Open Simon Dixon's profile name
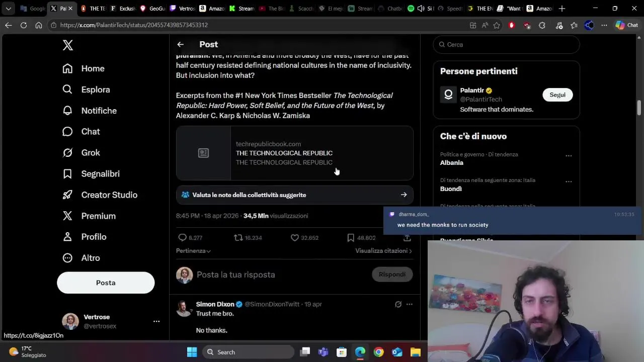 point(215,304)
